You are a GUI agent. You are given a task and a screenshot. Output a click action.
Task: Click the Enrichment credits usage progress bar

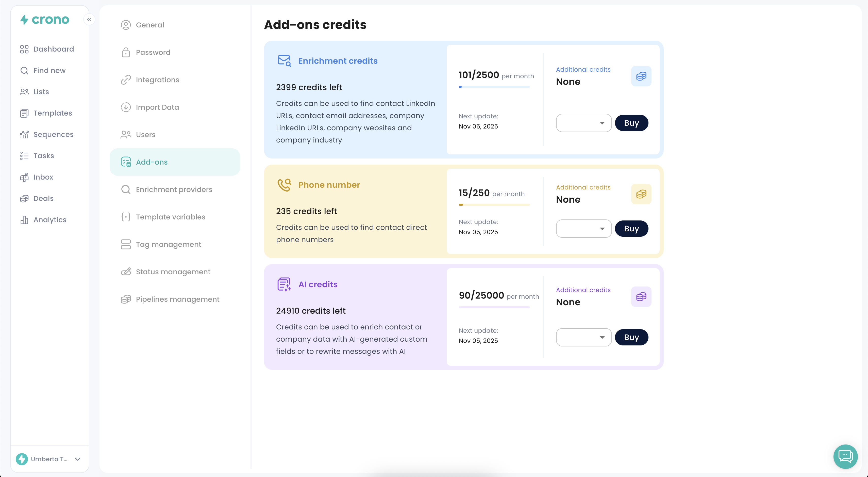[494, 87]
